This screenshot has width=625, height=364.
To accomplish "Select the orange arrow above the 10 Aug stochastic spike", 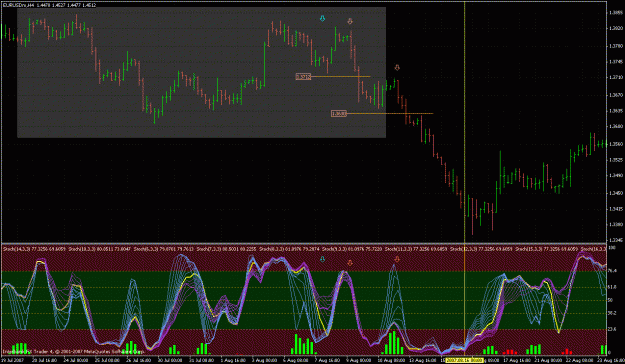I will 397,260.
